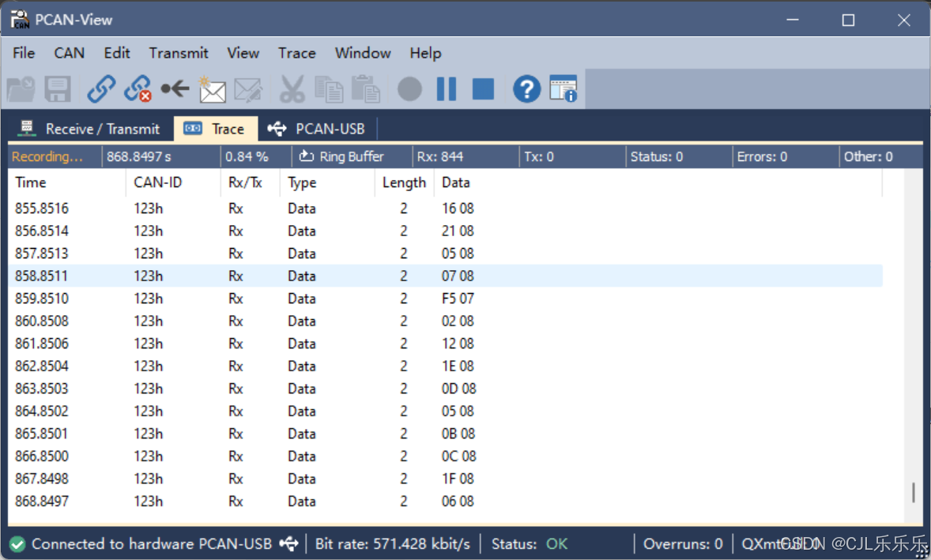Image resolution: width=931 pixels, height=560 pixels.
Task: Open the File menu
Action: coord(24,53)
